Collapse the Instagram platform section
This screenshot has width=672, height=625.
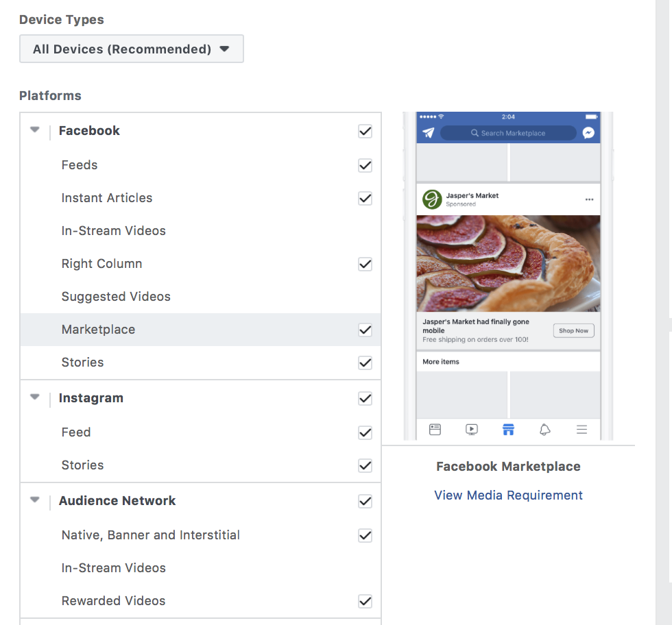point(35,397)
